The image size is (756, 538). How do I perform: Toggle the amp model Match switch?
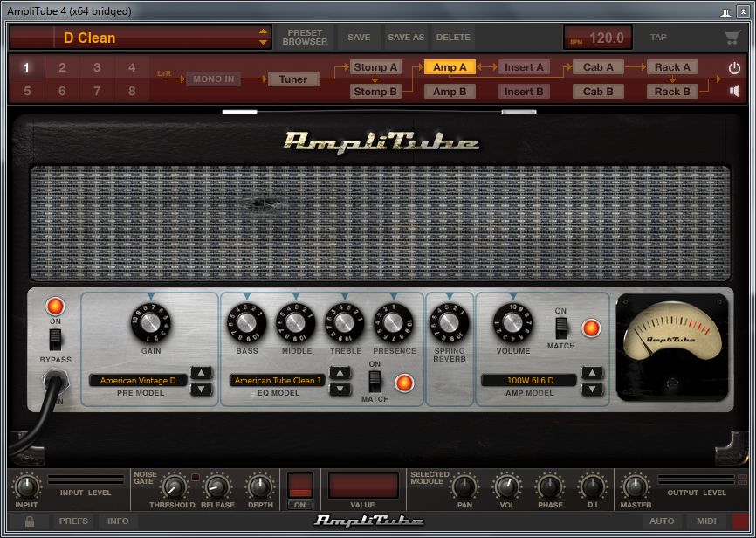[560, 328]
